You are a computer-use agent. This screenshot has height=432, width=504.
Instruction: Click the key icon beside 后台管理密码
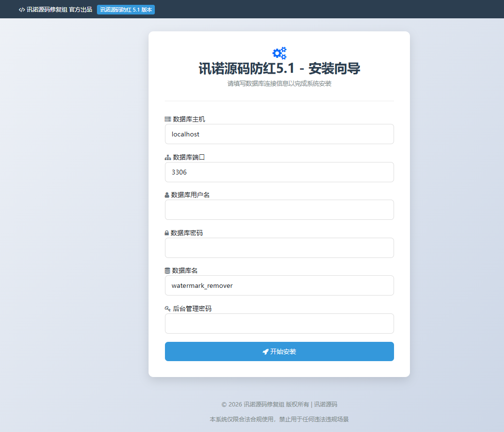(168, 309)
